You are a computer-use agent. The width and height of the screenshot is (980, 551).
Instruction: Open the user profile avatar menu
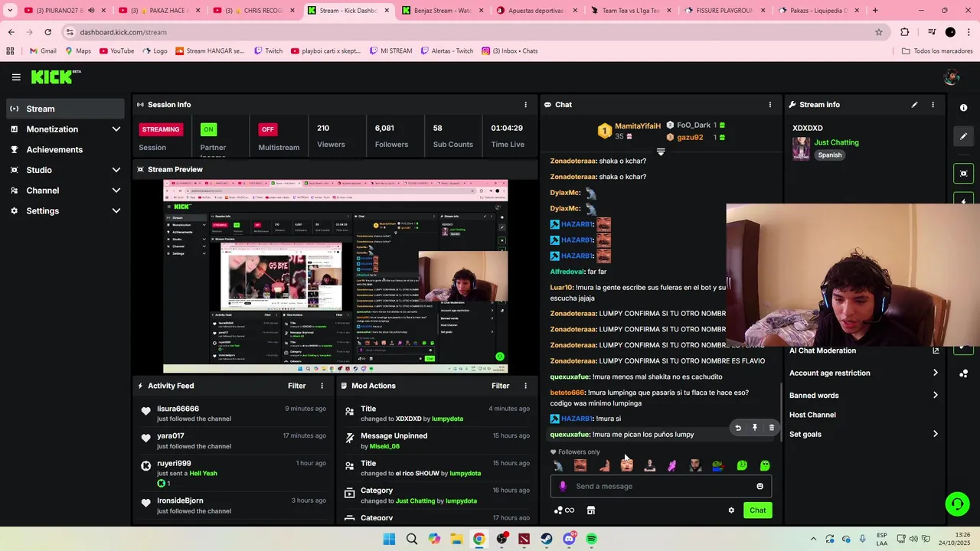[x=952, y=77]
